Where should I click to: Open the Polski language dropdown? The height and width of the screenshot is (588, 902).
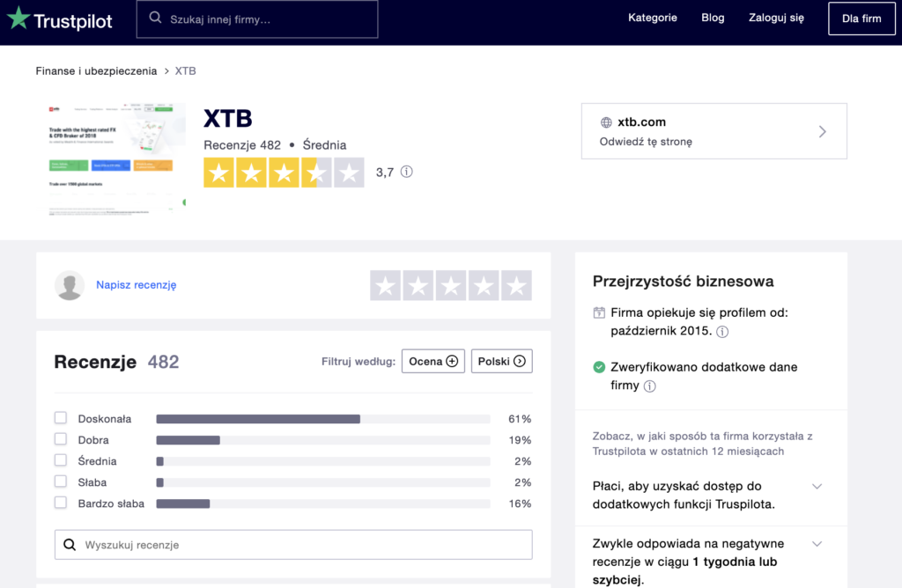pyautogui.click(x=501, y=361)
